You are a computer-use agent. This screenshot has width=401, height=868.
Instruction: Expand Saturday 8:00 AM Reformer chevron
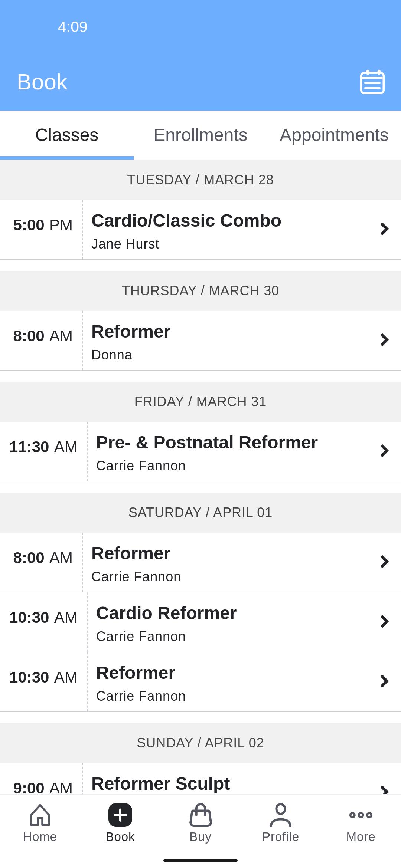(x=384, y=562)
